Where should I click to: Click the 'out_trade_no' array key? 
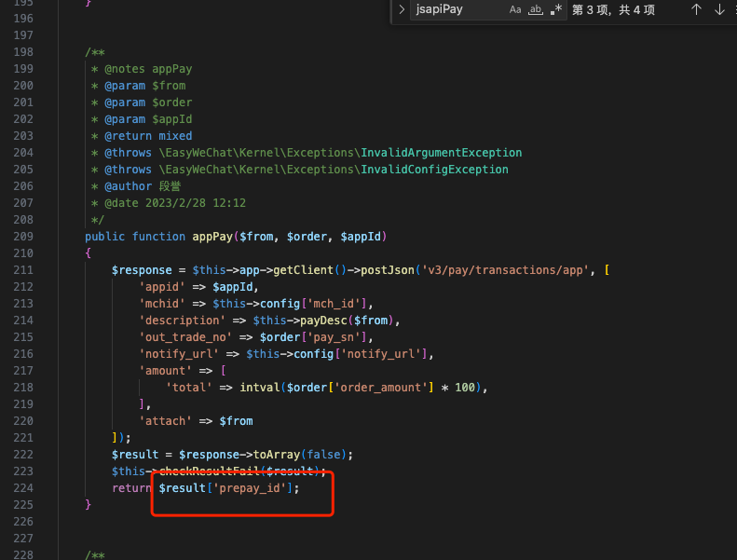(x=185, y=337)
